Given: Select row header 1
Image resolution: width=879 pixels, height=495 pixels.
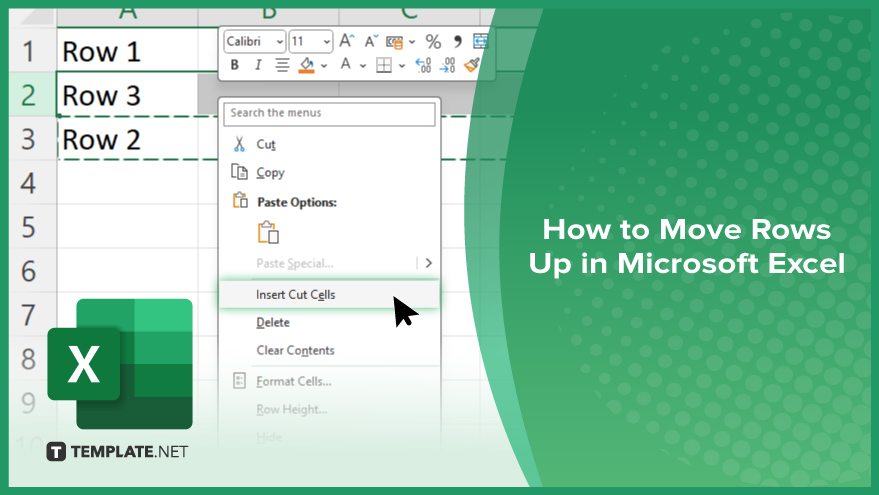Looking at the screenshot, I should tap(29, 51).
